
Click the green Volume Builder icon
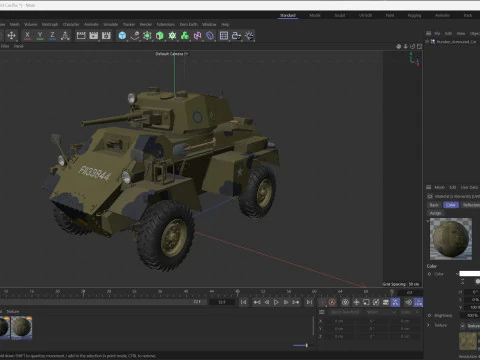point(185,36)
